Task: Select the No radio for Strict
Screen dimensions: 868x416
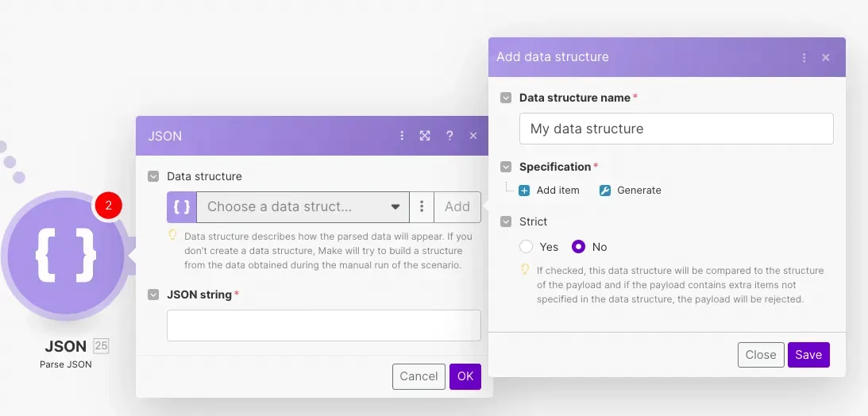Action: (578, 247)
